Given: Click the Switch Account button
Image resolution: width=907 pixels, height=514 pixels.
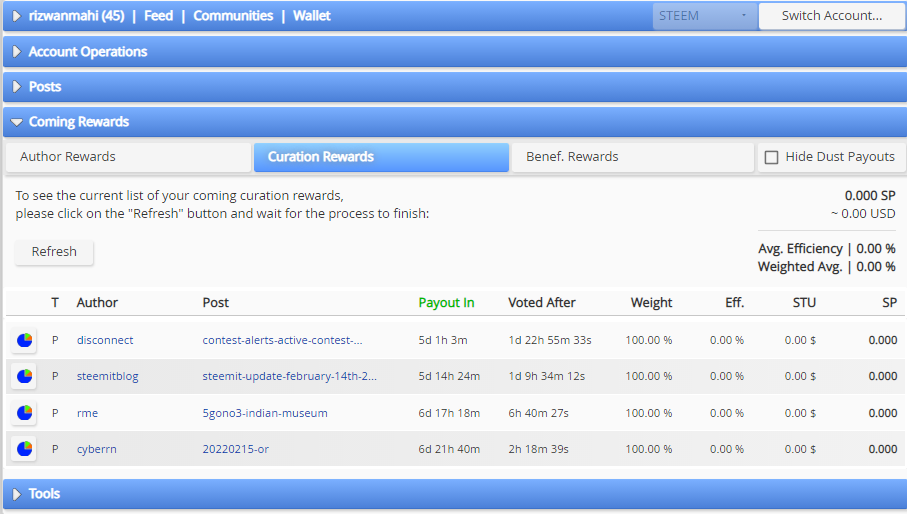Looking at the screenshot, I should (x=832, y=16).
